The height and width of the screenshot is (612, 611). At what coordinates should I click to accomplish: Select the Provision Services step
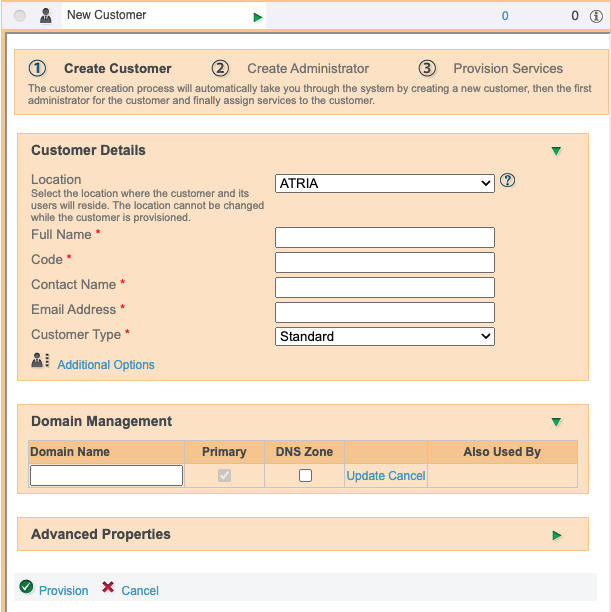click(508, 68)
